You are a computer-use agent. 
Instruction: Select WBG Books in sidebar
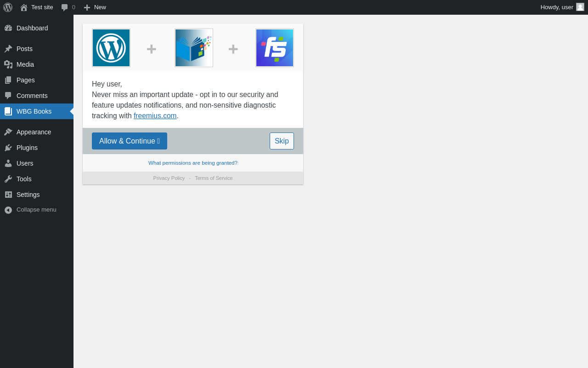[37, 111]
